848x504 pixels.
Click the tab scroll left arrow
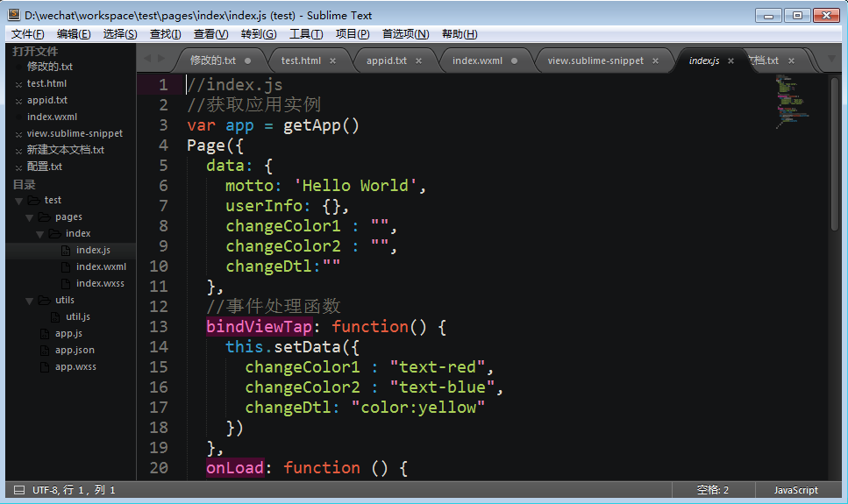point(147,59)
